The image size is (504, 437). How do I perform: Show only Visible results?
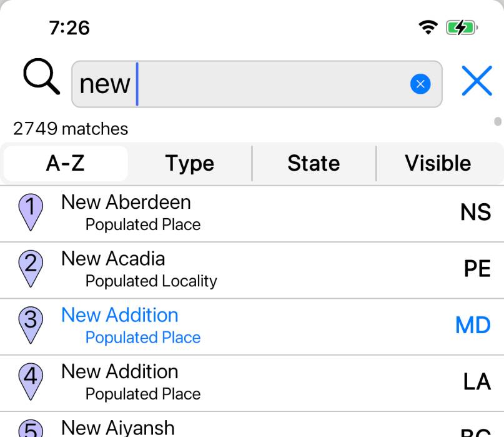[438, 163]
